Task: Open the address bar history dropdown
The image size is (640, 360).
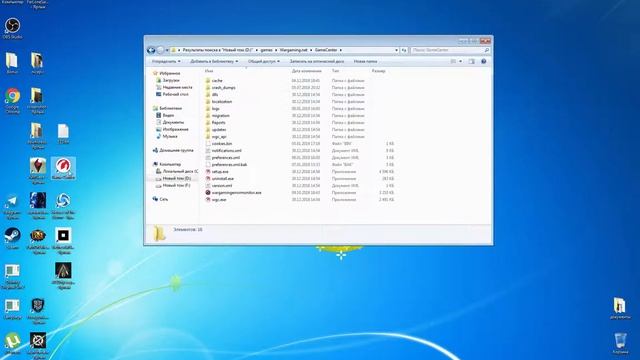Action: click(396, 50)
